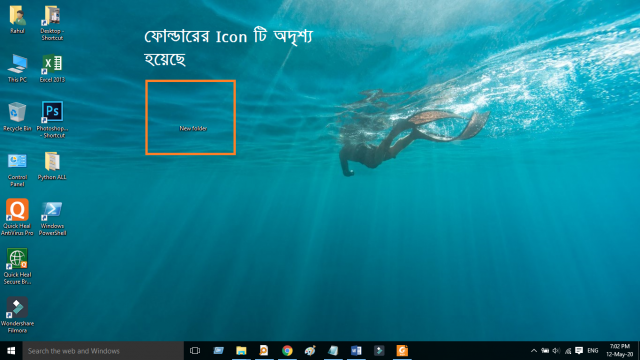Launch Windows PowerShell shortcut
Image resolution: width=640 pixels, height=360 pixels.
pyautogui.click(x=52, y=211)
